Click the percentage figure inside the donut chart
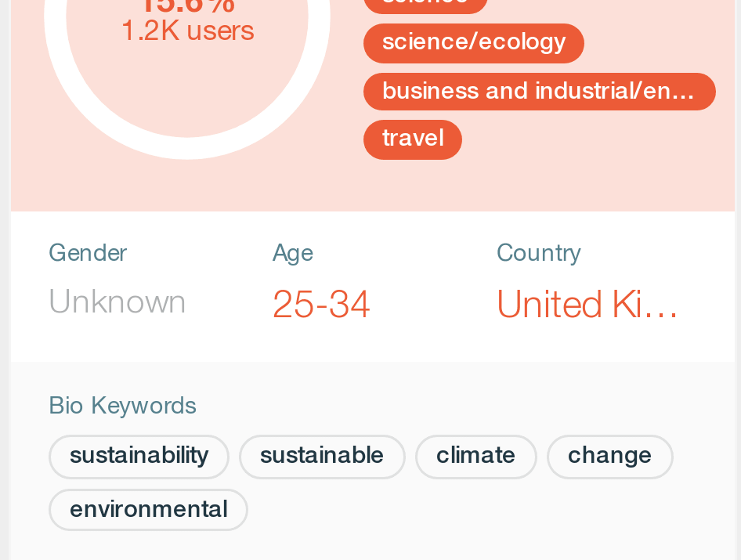Screen dimensions: 741x560 click(187, 6)
